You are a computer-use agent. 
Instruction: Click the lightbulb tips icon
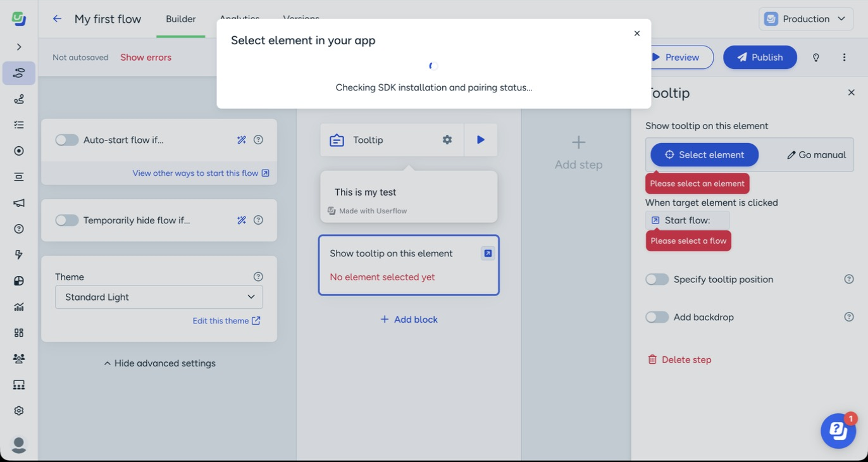pos(816,57)
